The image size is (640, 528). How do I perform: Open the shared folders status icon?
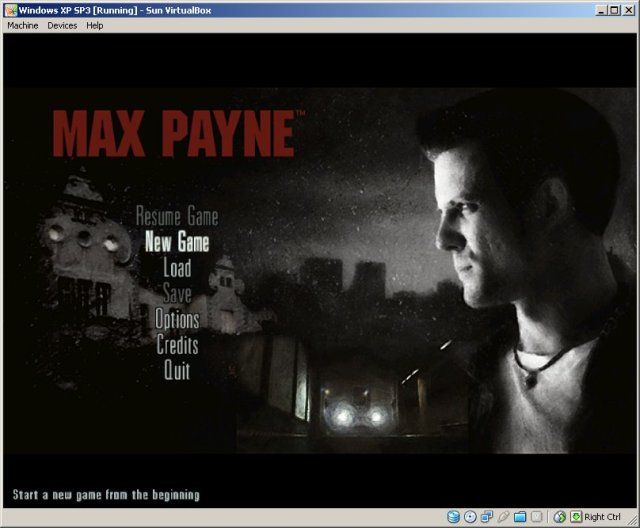520,517
